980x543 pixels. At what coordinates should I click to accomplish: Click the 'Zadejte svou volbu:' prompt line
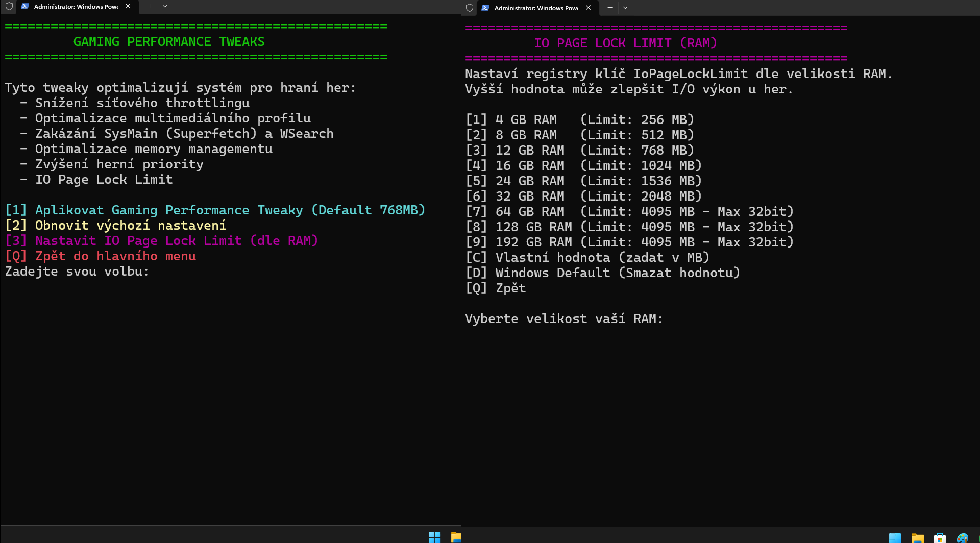coord(77,271)
